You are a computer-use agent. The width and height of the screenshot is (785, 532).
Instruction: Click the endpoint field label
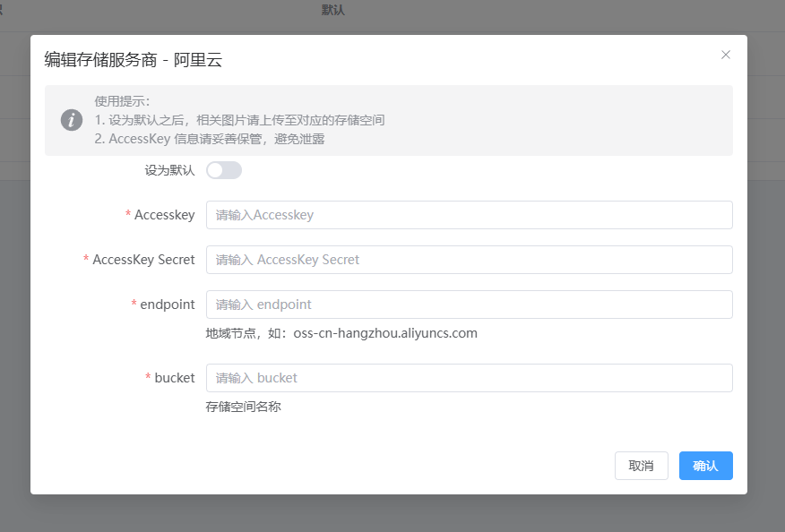tap(168, 305)
